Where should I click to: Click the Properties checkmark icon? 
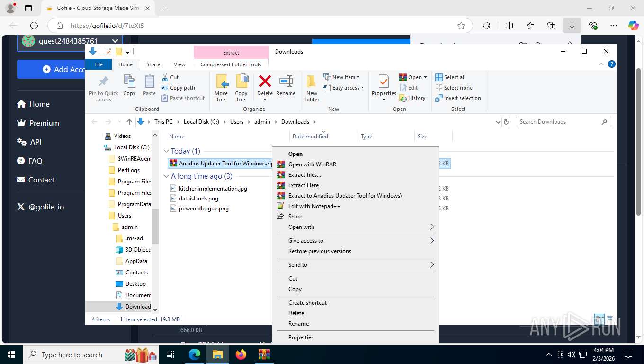[384, 82]
